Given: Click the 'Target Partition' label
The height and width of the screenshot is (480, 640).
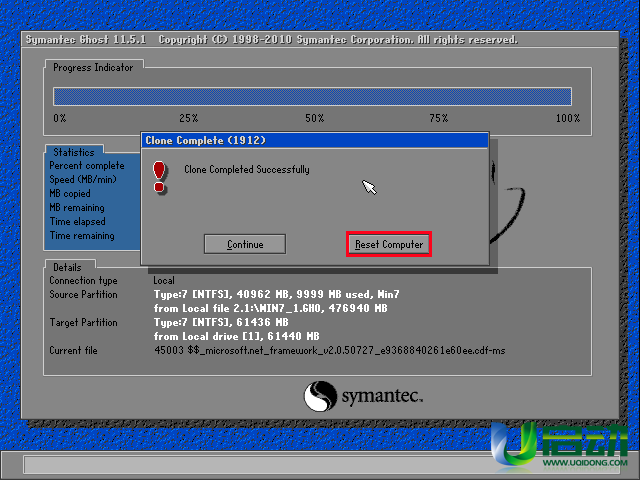Looking at the screenshot, I should [83, 322].
